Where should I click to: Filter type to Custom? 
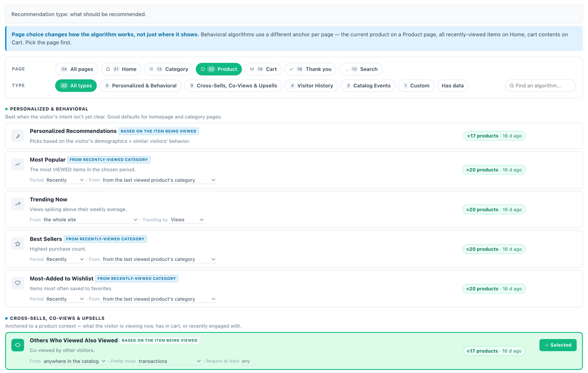[416, 86]
